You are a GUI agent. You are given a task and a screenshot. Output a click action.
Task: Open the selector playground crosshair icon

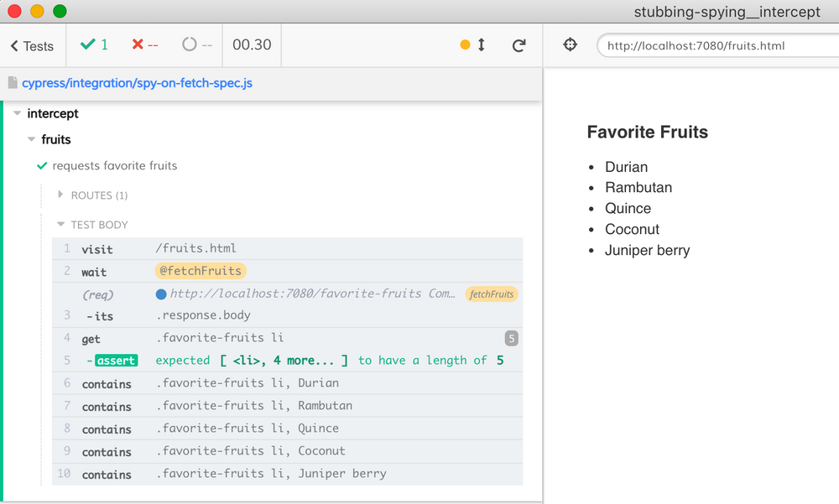pos(570,45)
